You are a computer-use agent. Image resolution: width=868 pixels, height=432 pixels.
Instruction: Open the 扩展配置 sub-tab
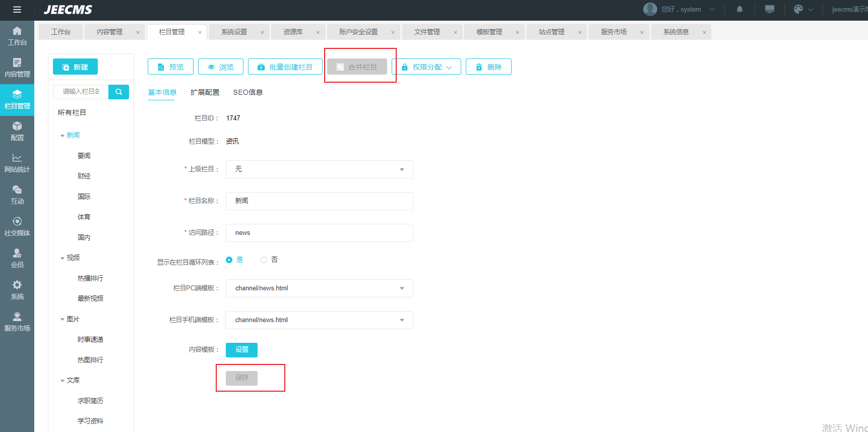tap(205, 92)
